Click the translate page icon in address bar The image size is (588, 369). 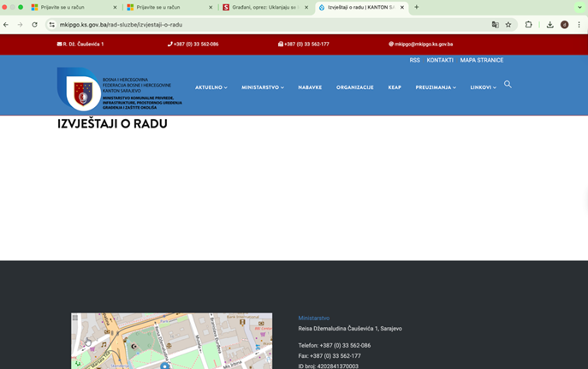click(495, 25)
